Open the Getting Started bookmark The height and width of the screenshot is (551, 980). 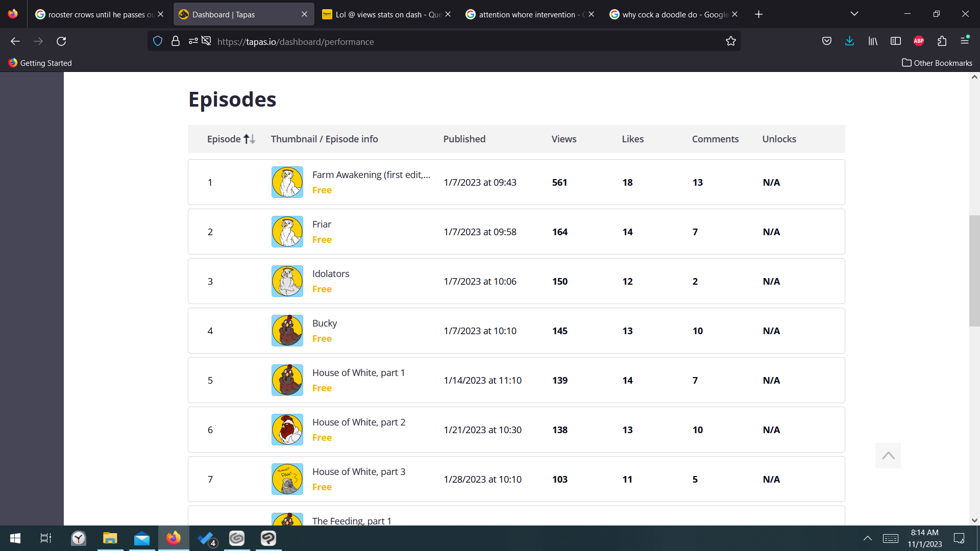pyautogui.click(x=40, y=63)
